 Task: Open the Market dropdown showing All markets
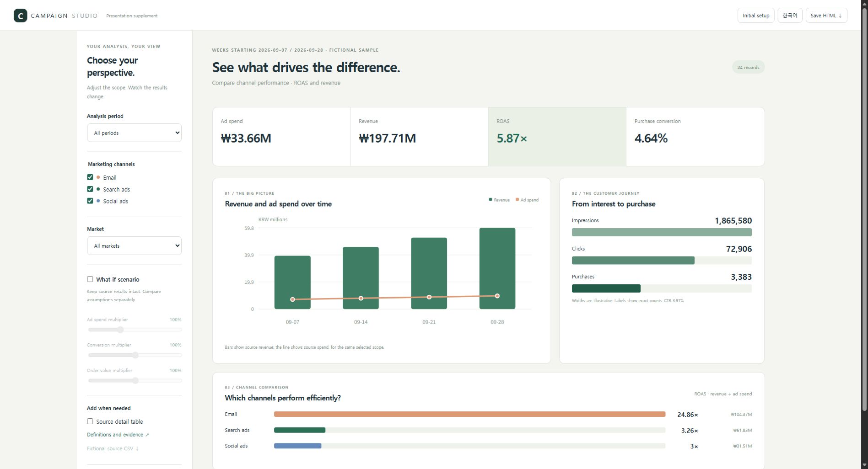click(x=134, y=246)
